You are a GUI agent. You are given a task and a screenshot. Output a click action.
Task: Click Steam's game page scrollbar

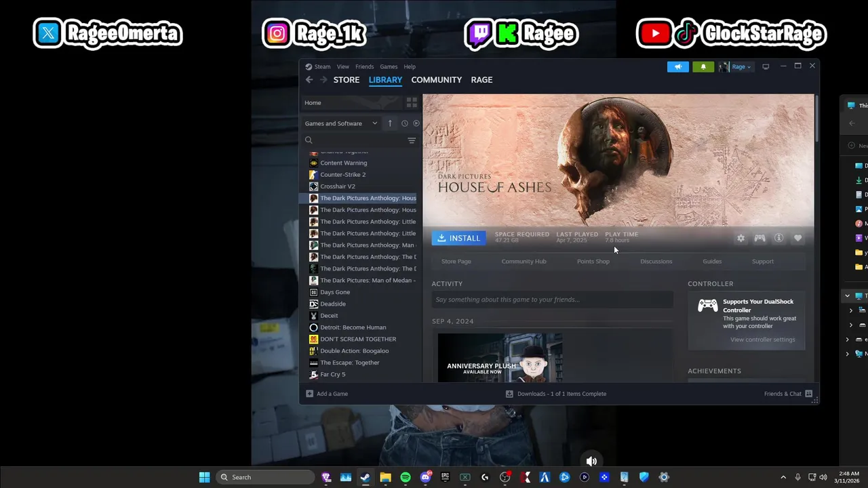pos(816,119)
